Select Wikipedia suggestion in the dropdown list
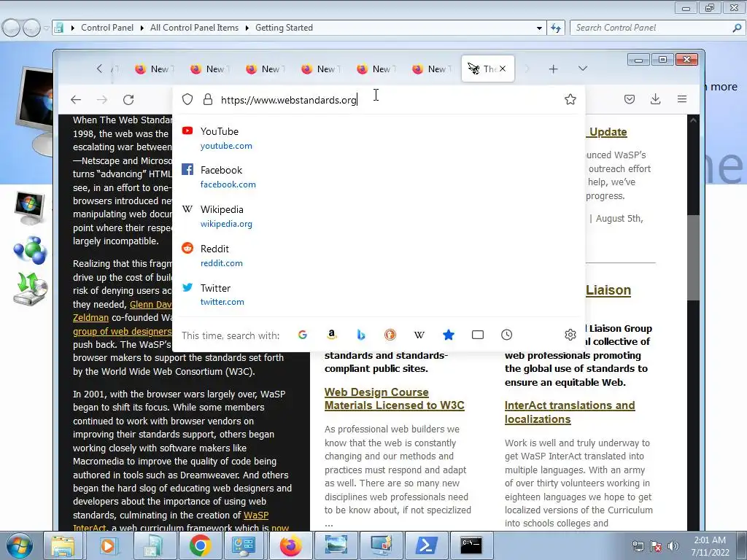Screen dimensions: 747x560 [x=379, y=216]
